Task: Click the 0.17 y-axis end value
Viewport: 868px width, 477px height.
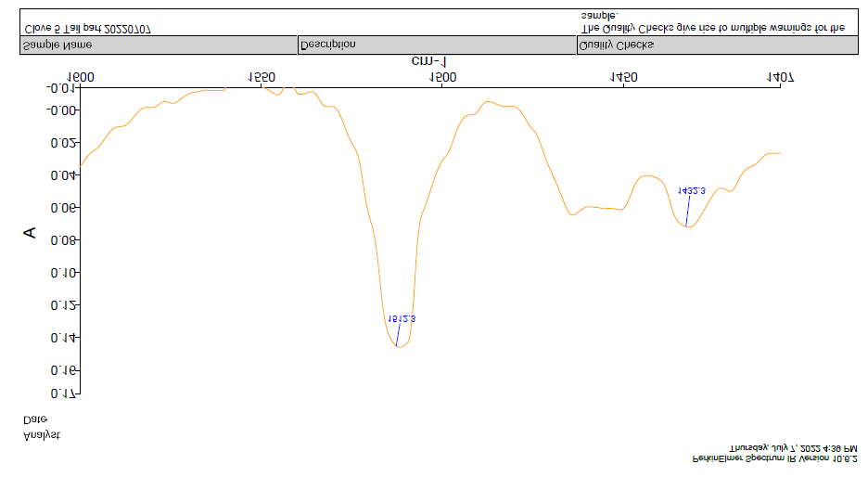Action: click(62, 393)
